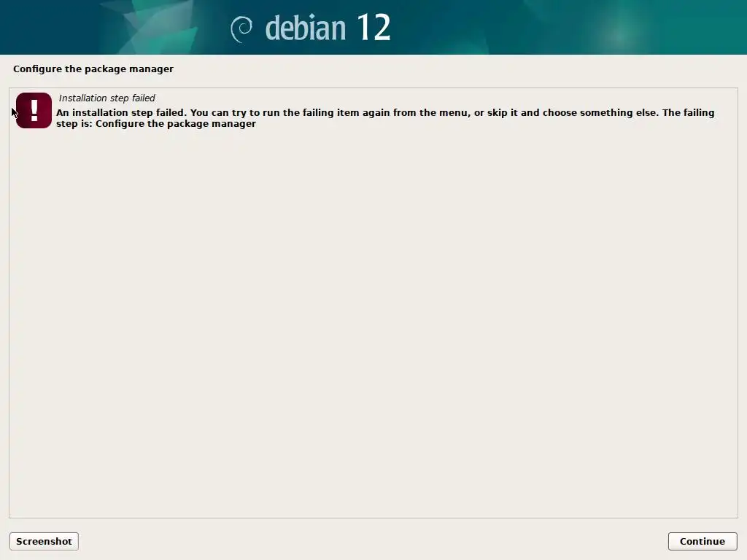Select the "Configure the package manager" page heading

point(93,69)
